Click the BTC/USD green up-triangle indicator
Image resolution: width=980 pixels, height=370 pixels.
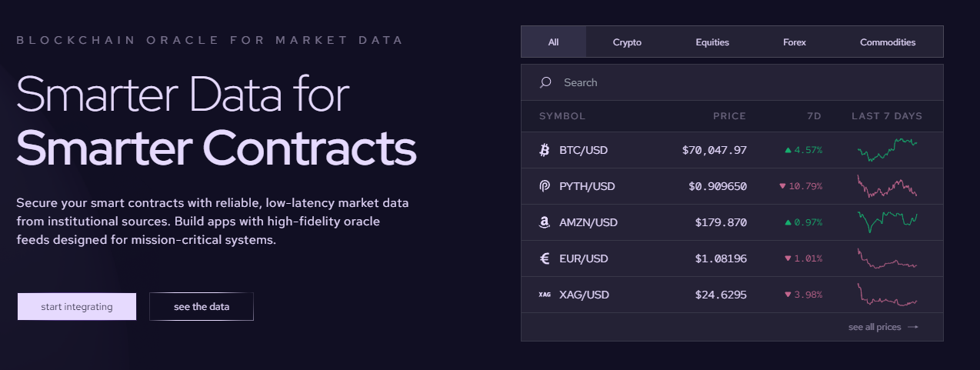pos(788,150)
